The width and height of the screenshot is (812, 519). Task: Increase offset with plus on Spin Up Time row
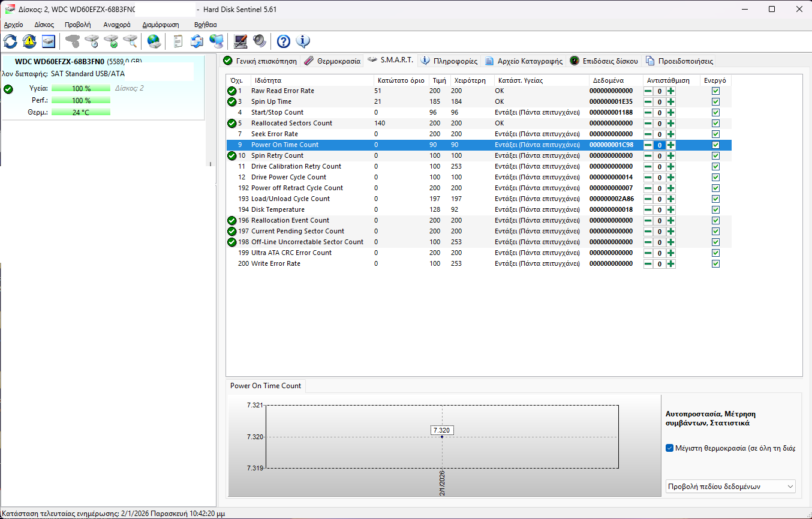[x=670, y=102]
